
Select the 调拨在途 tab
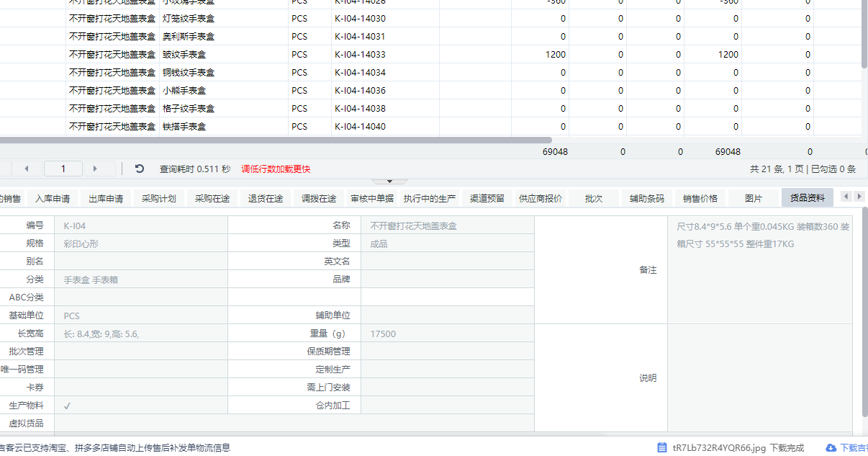(x=319, y=198)
